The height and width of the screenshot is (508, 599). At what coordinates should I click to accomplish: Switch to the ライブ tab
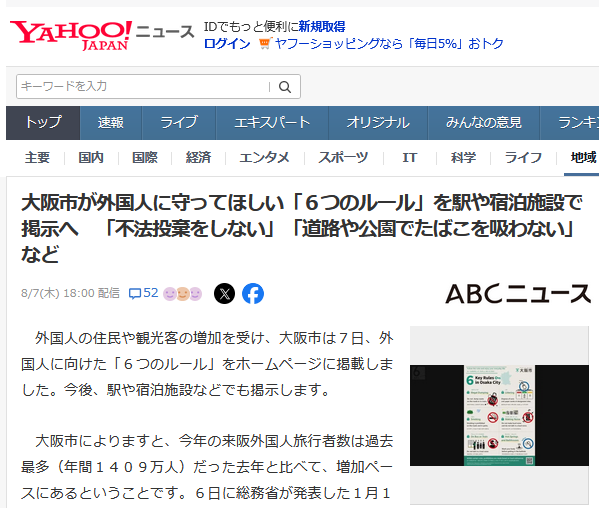click(179, 123)
